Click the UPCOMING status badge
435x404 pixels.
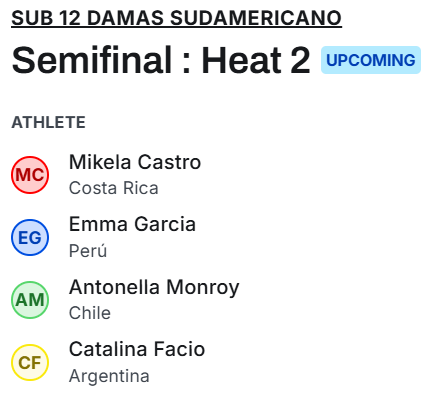(x=371, y=60)
